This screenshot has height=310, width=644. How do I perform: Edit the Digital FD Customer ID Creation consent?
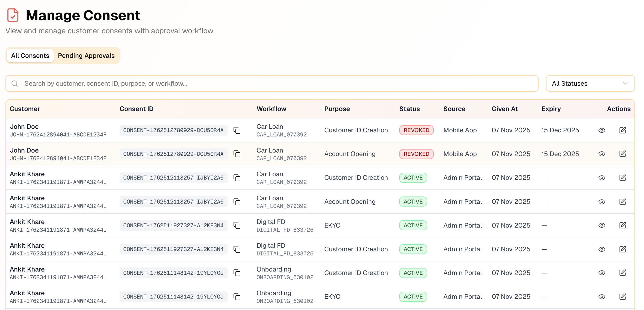[623, 249]
